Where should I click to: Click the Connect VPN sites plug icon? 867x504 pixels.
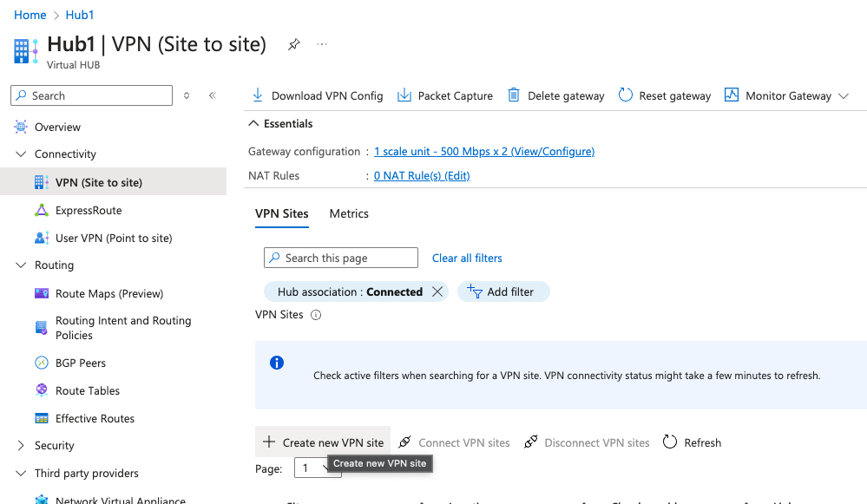tap(404, 442)
